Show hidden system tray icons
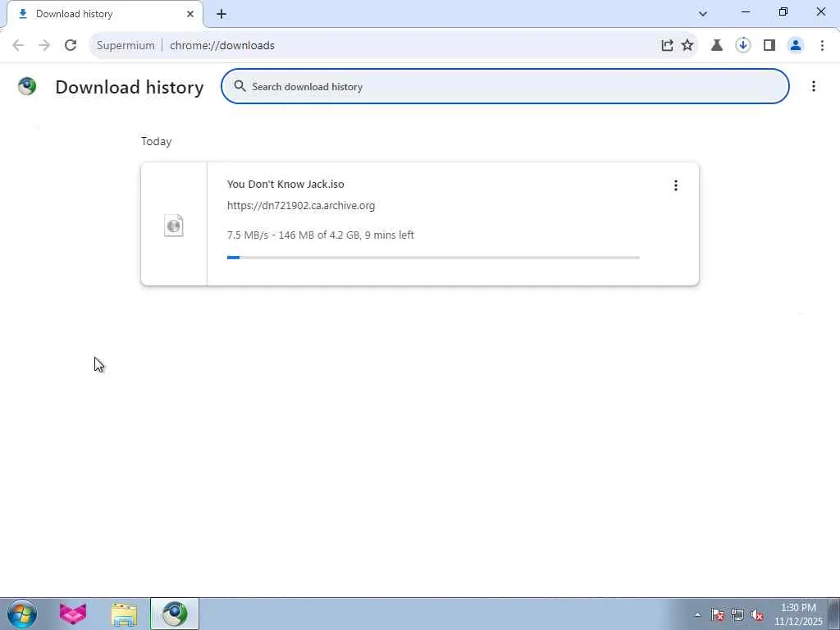The image size is (840, 630). 697,615
